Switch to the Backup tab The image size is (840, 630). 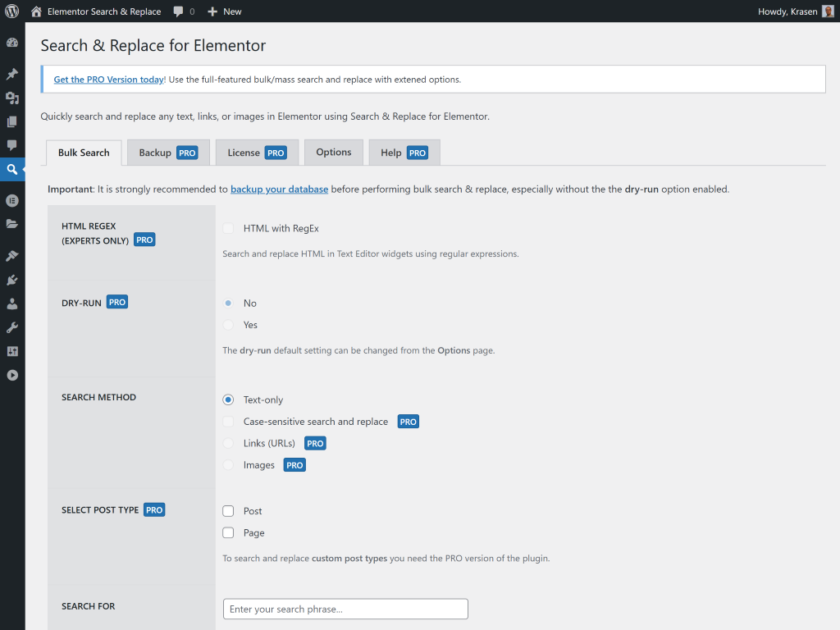coord(168,153)
